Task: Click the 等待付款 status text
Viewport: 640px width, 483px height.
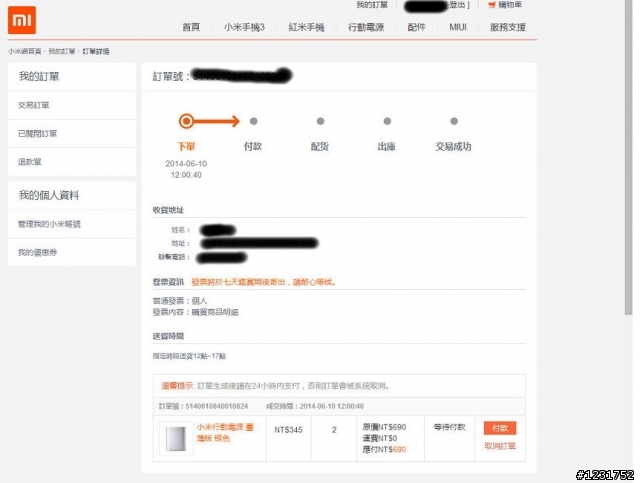Action: pos(449,427)
